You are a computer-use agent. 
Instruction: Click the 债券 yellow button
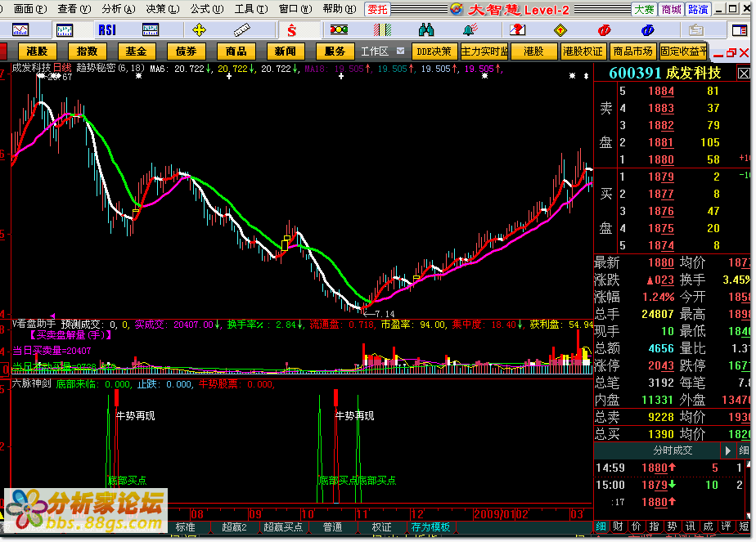(186, 51)
